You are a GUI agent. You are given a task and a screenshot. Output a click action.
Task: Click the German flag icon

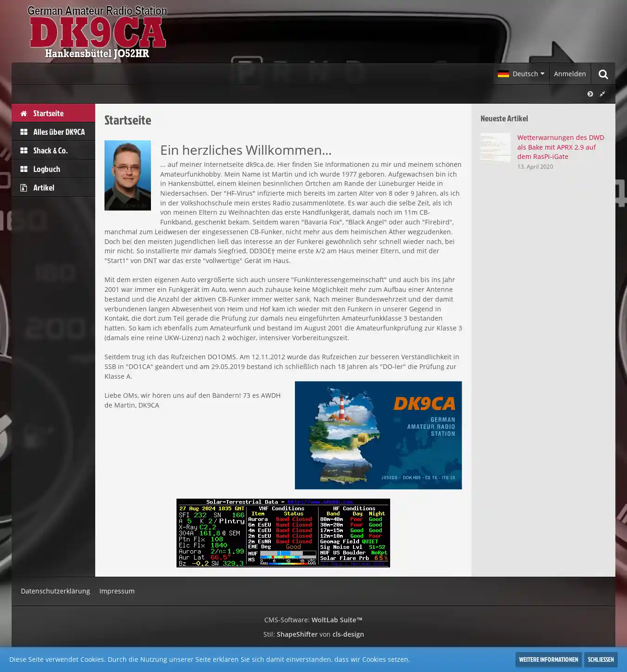click(503, 74)
